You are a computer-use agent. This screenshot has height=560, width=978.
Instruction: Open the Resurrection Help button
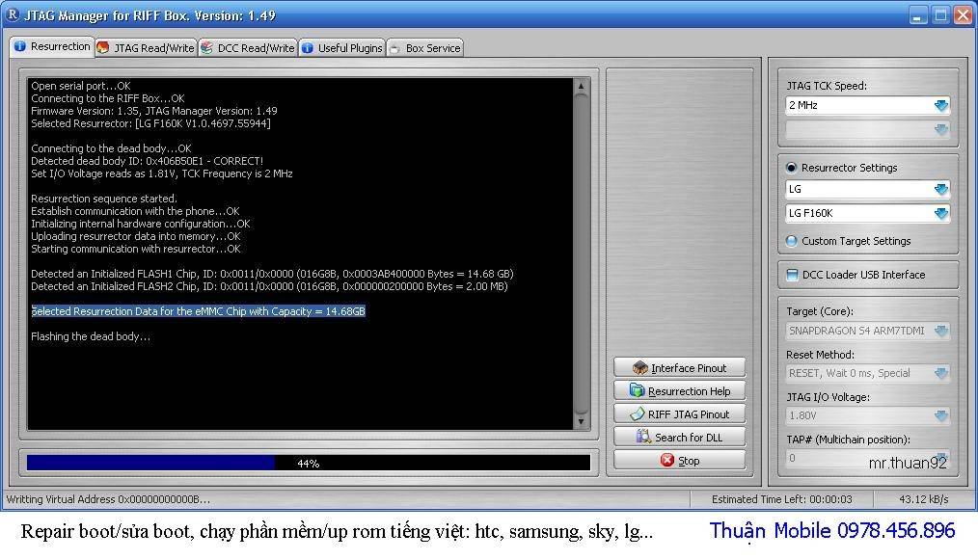pos(679,390)
